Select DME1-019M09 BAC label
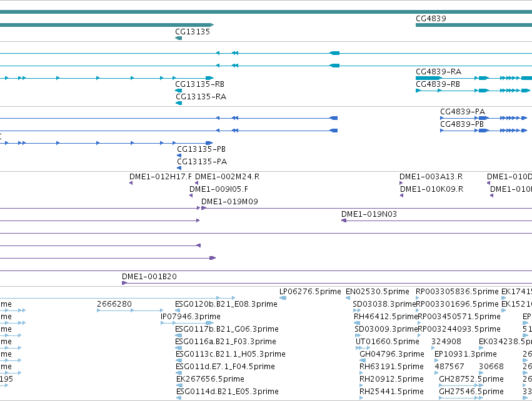532x401 pixels. point(229,202)
